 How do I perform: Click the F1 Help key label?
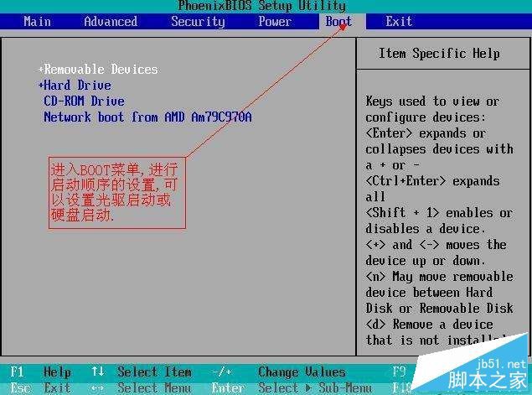(17, 372)
